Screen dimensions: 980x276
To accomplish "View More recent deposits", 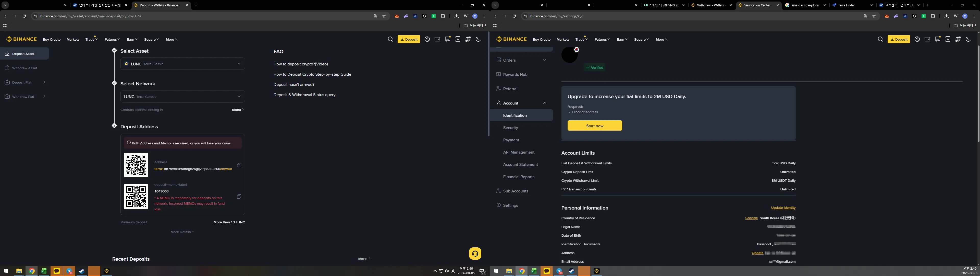I will point(364,259).
